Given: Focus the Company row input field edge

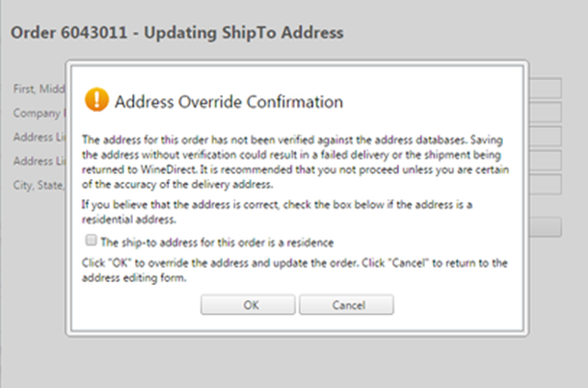Looking at the screenshot, I should [x=546, y=112].
